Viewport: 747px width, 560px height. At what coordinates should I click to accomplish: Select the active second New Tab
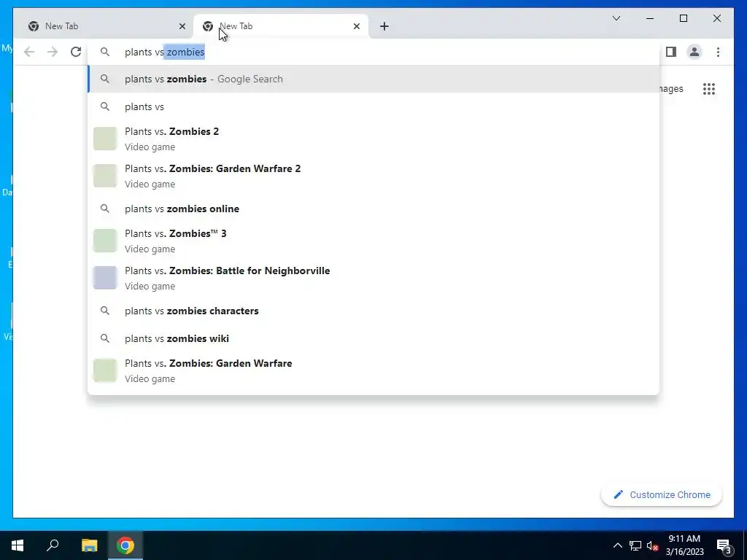coord(281,26)
